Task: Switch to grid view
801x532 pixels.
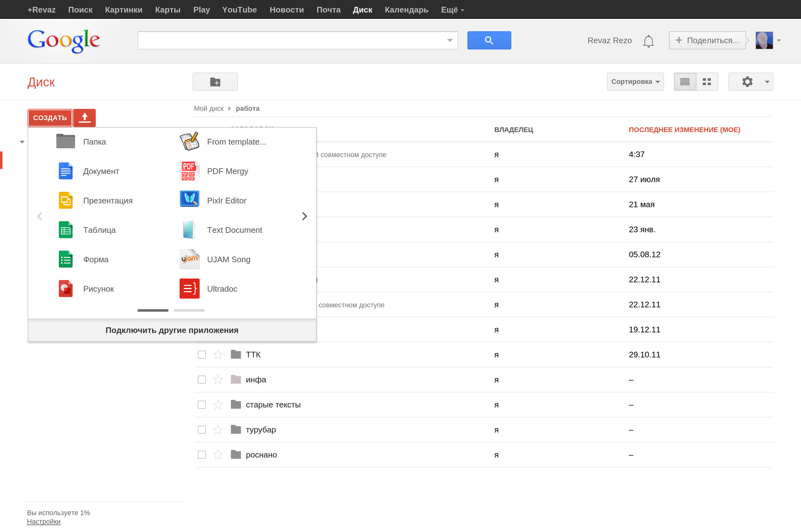Action: tap(707, 82)
